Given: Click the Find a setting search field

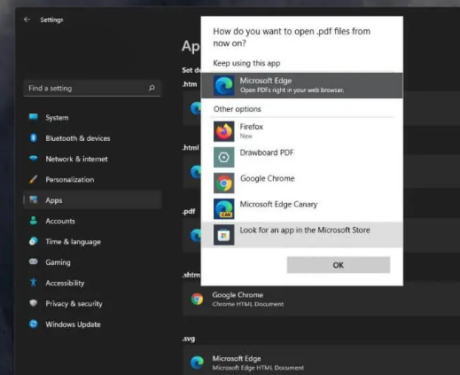Looking at the screenshot, I should 92,88.
